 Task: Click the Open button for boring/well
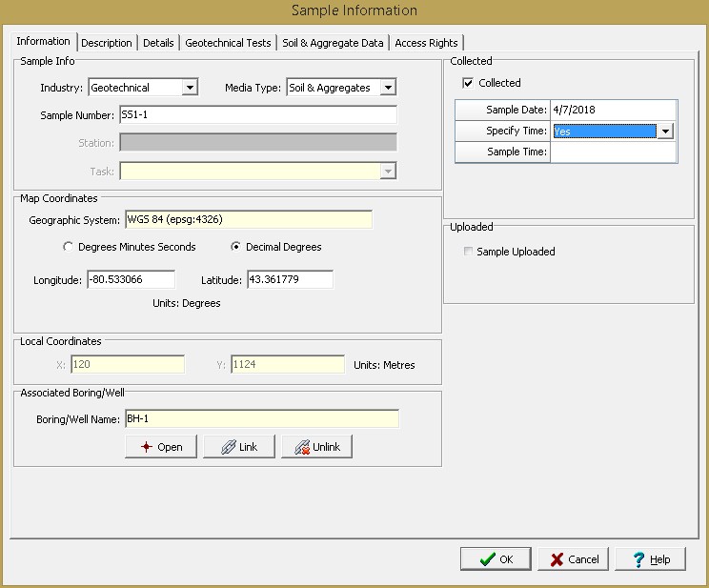[160, 447]
